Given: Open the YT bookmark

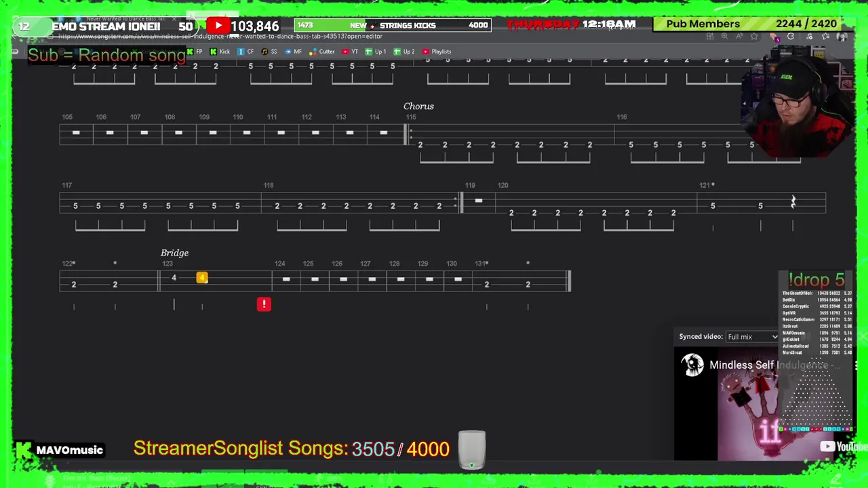Looking at the screenshot, I should 350,52.
